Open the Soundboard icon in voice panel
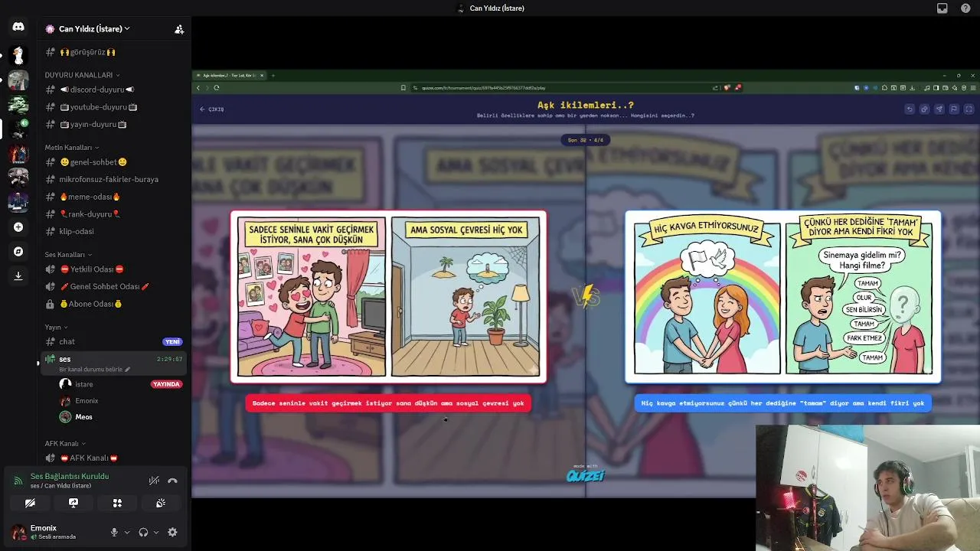980x551 pixels. [161, 503]
